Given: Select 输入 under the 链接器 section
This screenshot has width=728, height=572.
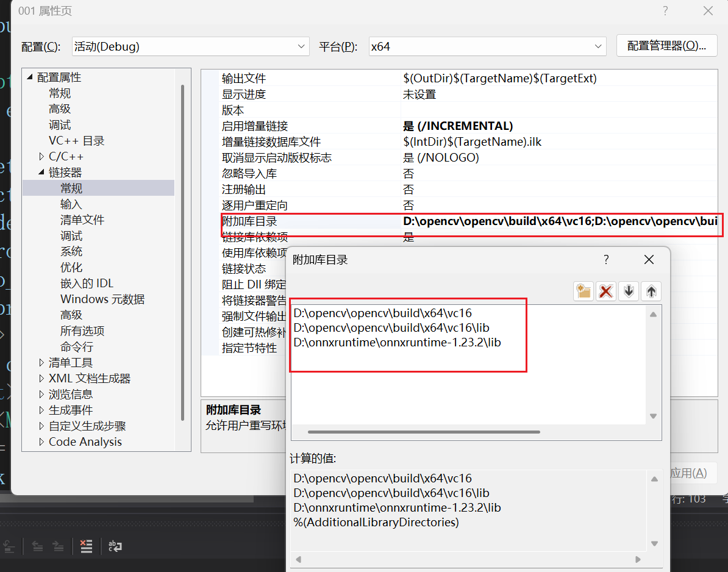Looking at the screenshot, I should click(70, 204).
